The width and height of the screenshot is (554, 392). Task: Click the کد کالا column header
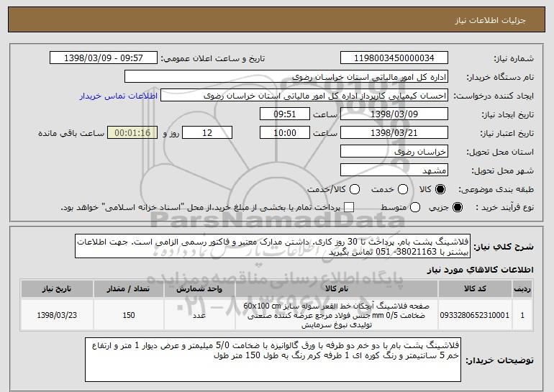coord(475,289)
